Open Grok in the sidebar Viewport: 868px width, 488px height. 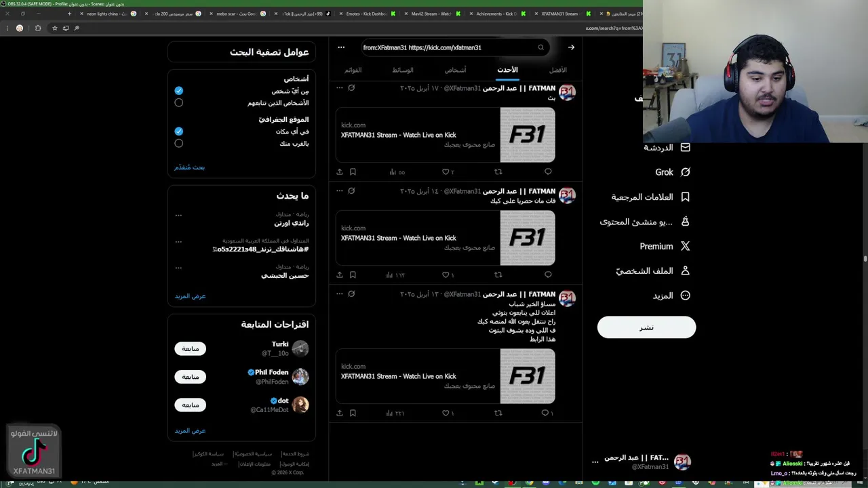673,172
